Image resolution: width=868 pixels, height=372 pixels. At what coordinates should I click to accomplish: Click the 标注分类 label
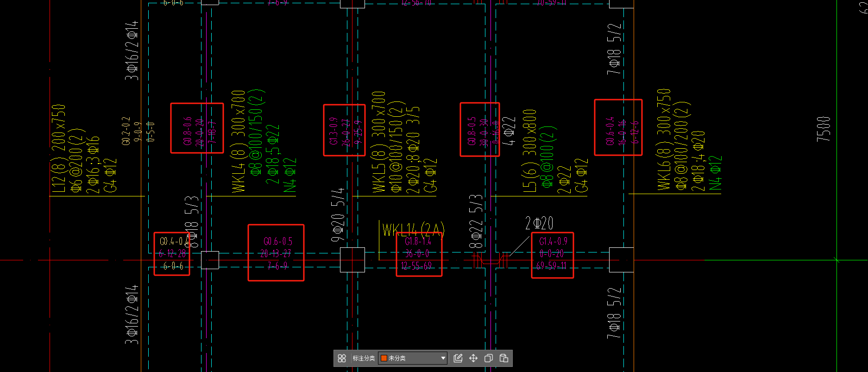(x=364, y=358)
